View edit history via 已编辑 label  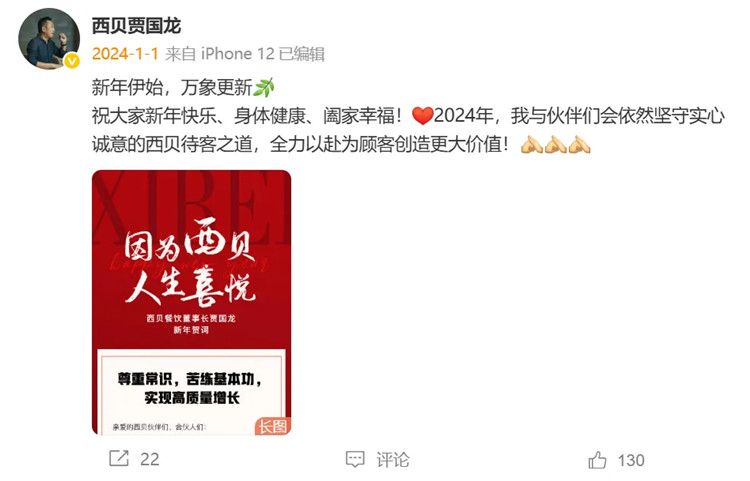tap(301, 54)
